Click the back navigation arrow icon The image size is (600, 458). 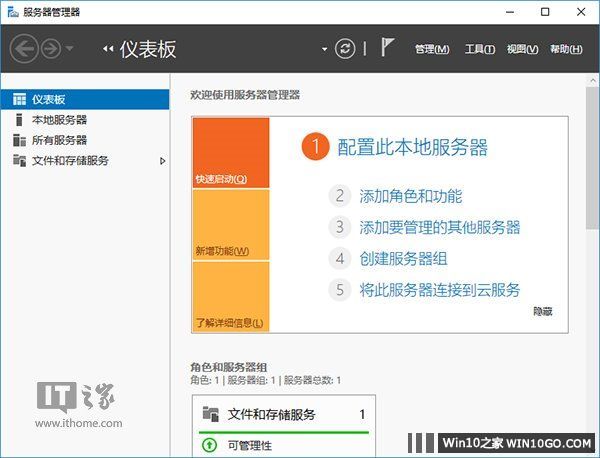tap(24, 48)
